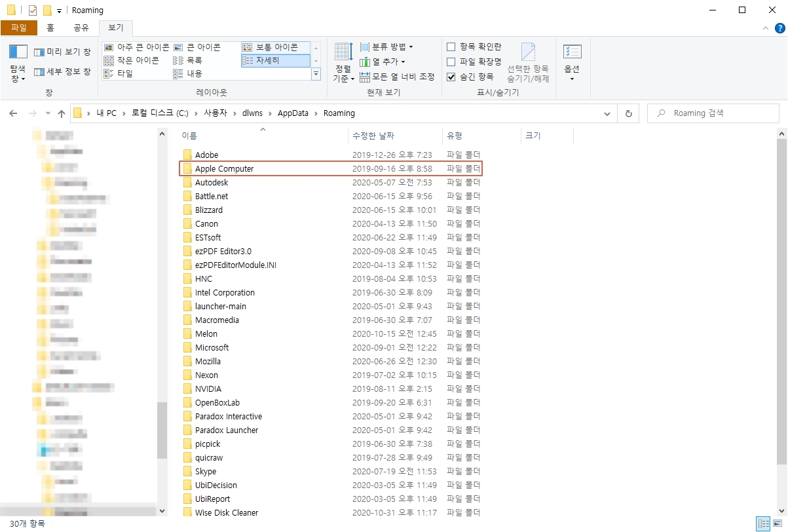Viewport: 788px width, 532px height.
Task: Refresh the Roaming folder view
Action: point(628,113)
